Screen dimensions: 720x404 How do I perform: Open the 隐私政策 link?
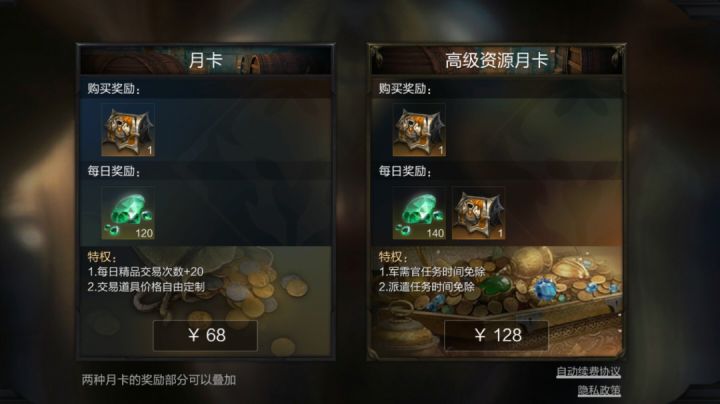[599, 390]
